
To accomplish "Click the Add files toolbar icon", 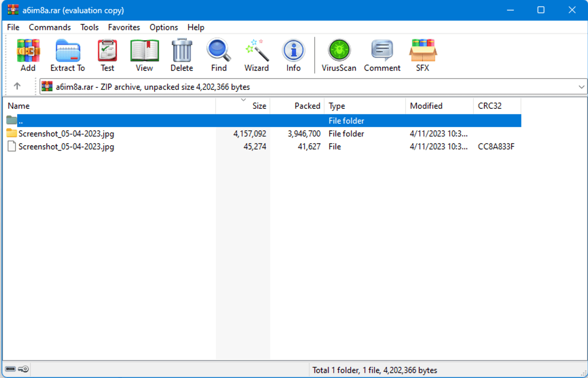I will [x=28, y=55].
